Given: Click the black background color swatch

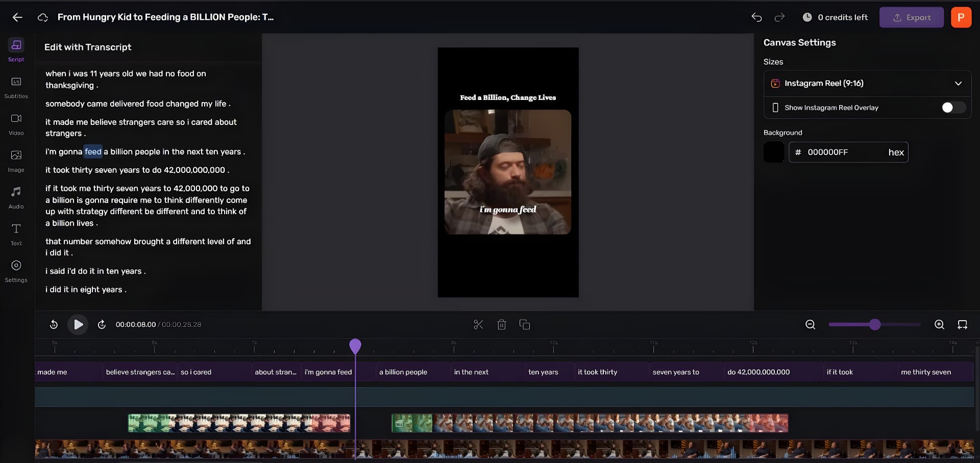Looking at the screenshot, I should (x=773, y=152).
